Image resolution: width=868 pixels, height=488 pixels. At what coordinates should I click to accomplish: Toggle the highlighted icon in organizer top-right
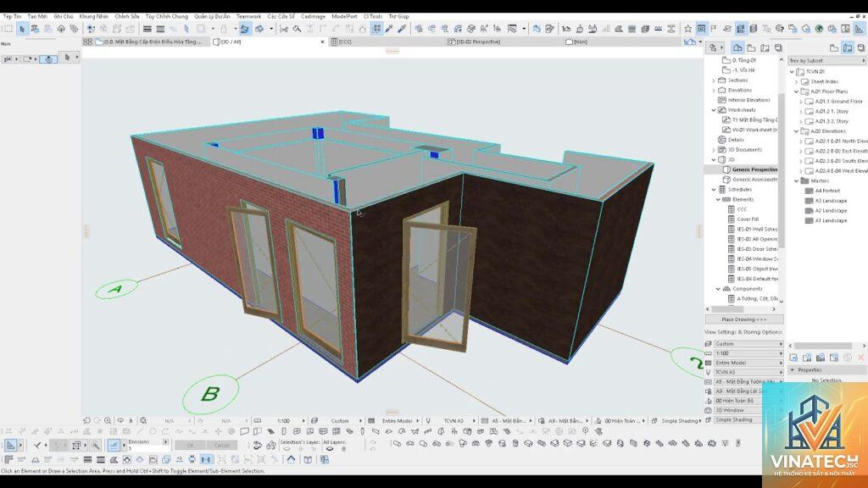(x=848, y=48)
